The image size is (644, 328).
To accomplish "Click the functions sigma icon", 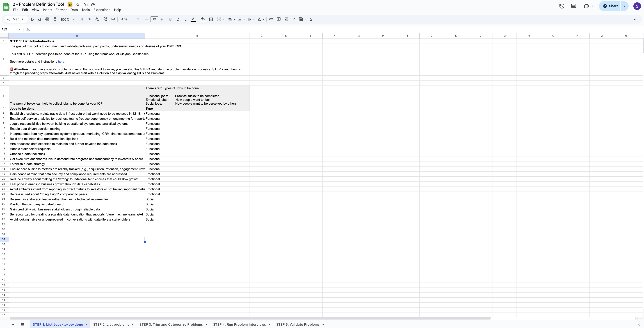I will coord(311,19).
